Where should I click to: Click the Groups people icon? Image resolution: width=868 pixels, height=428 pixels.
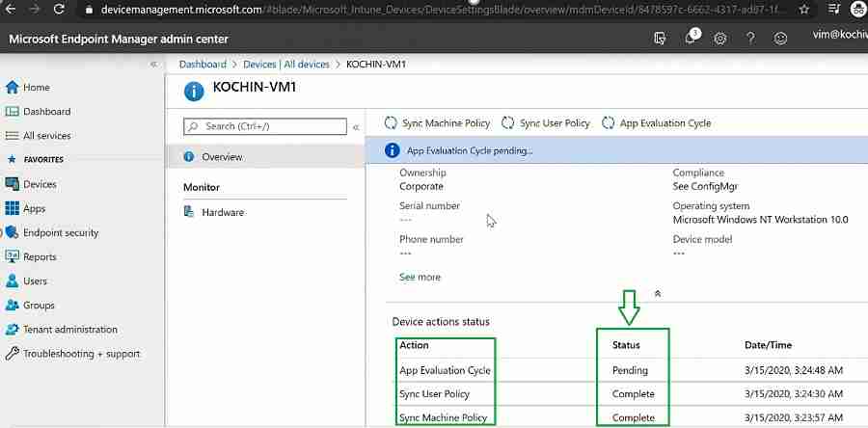pos(13,305)
